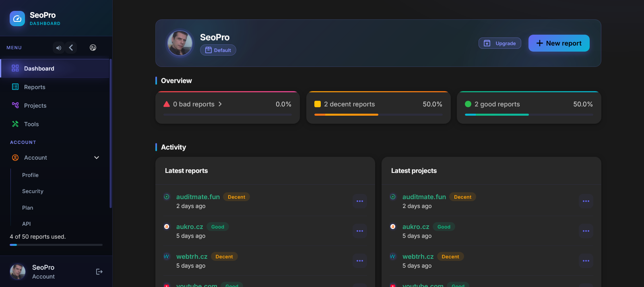Click the reports usage progress bar

coord(56,245)
